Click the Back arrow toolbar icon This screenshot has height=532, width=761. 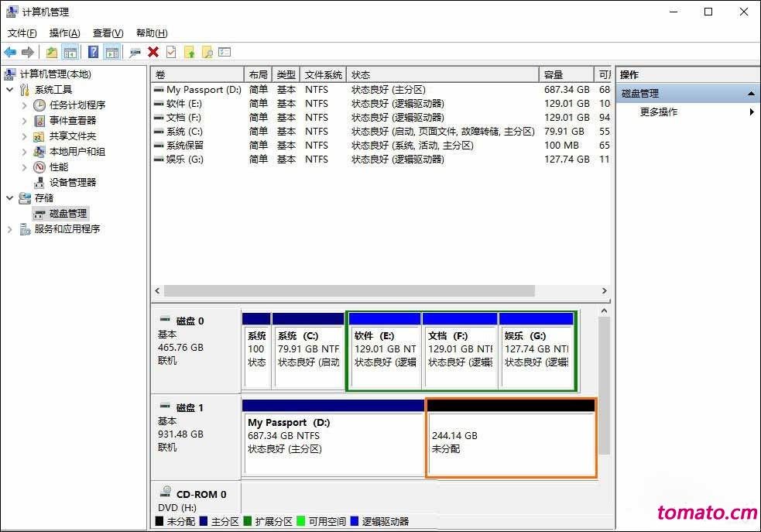coord(10,52)
